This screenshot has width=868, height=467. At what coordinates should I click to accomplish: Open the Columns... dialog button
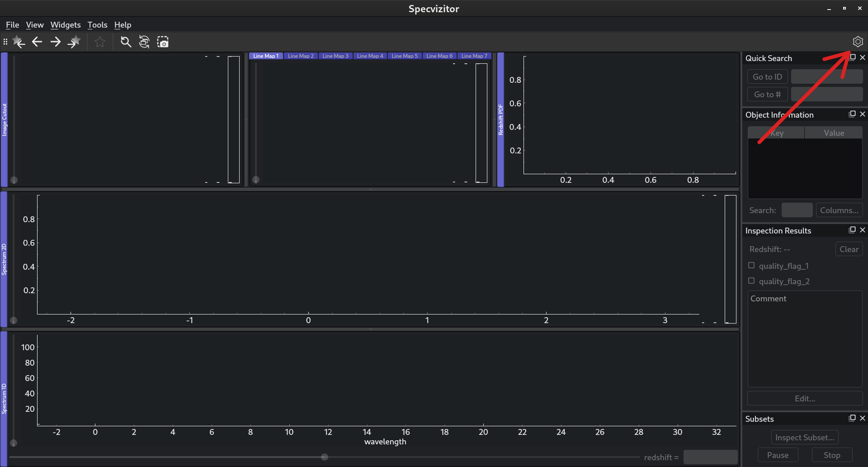click(x=839, y=210)
